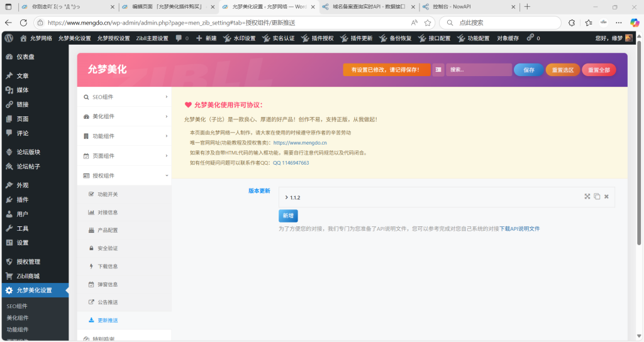Open 功能开关 settings tab
644x342 pixels.
(x=124, y=194)
